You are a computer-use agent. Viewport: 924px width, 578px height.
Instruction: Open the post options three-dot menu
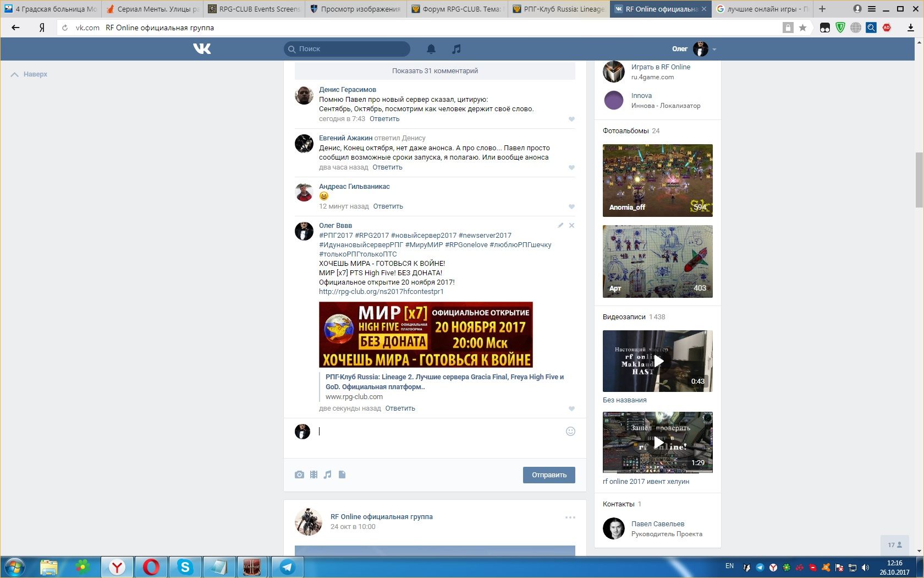click(x=570, y=517)
